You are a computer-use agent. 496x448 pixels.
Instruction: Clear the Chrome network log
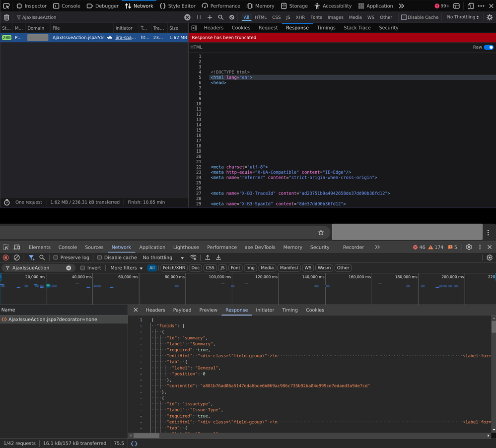pos(16,257)
